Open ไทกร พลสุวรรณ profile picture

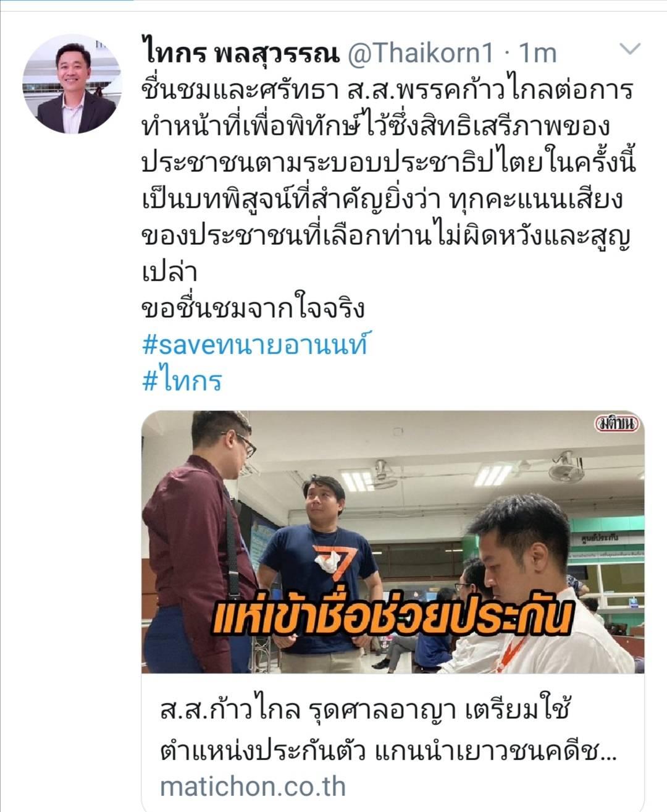69,84
